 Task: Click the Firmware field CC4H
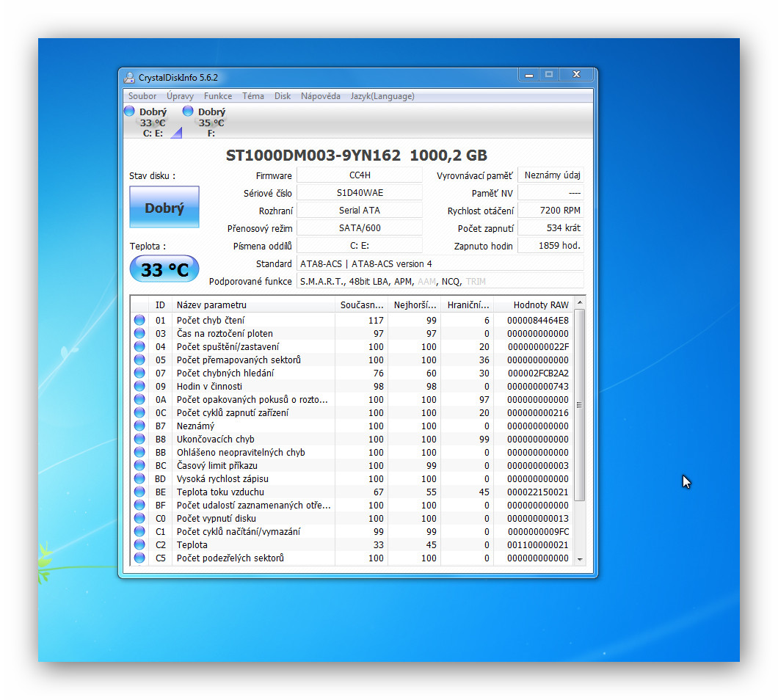[x=360, y=175]
